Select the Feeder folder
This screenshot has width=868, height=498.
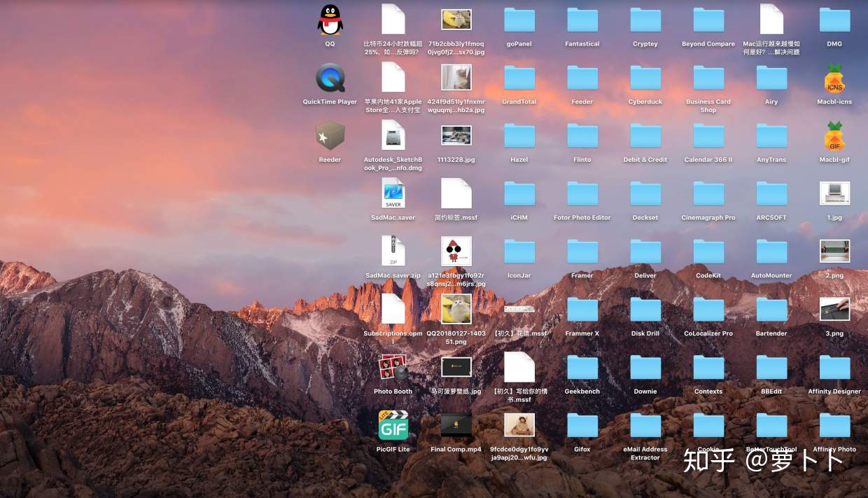[x=582, y=78]
